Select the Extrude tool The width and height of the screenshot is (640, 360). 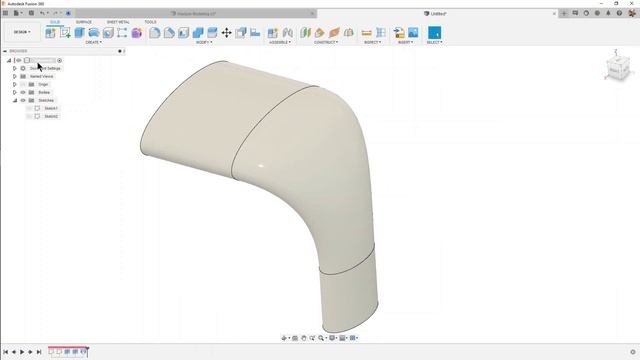pyautogui.click(x=79, y=33)
